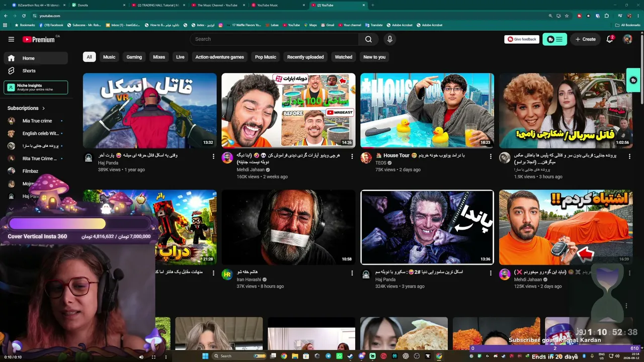
Task: Reload the page in Chrome
Action: click(24, 16)
